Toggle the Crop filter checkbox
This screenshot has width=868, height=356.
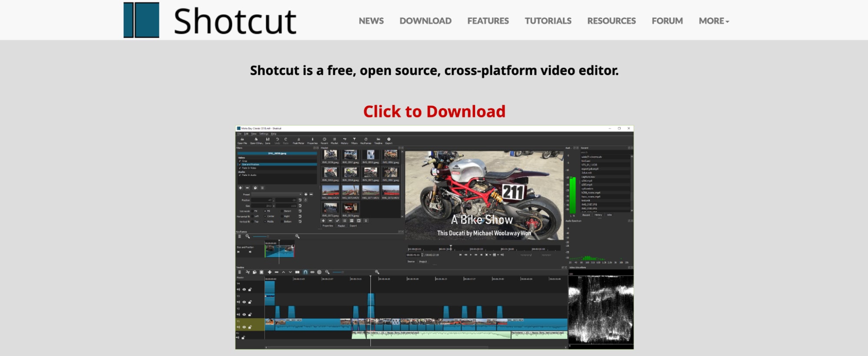click(240, 161)
